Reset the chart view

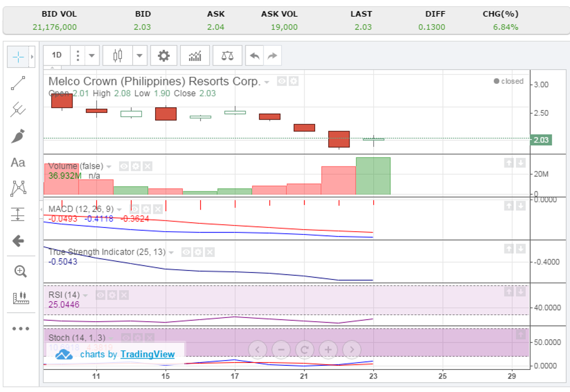tap(304, 350)
